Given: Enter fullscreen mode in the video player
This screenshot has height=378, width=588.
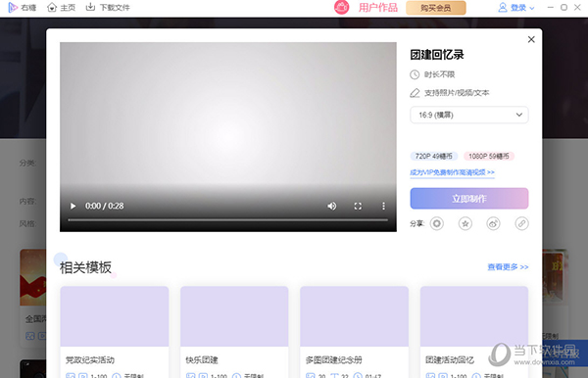Looking at the screenshot, I should (x=358, y=206).
